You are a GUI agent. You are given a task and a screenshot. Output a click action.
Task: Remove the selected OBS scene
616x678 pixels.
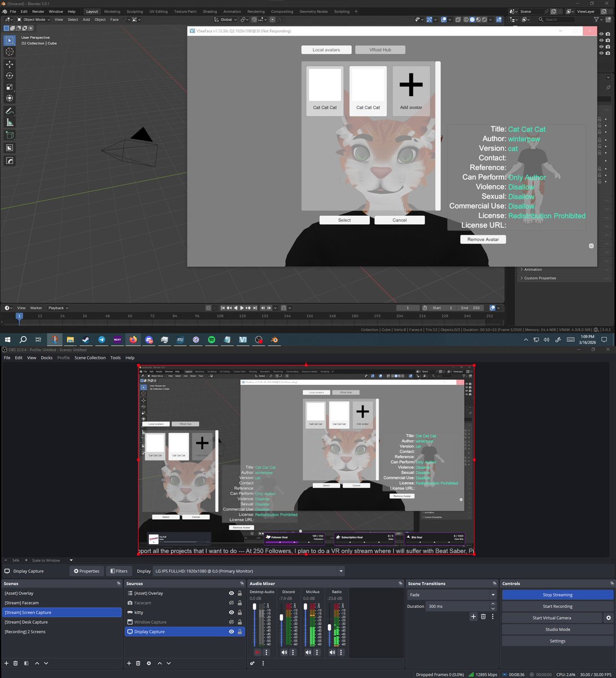click(x=16, y=663)
